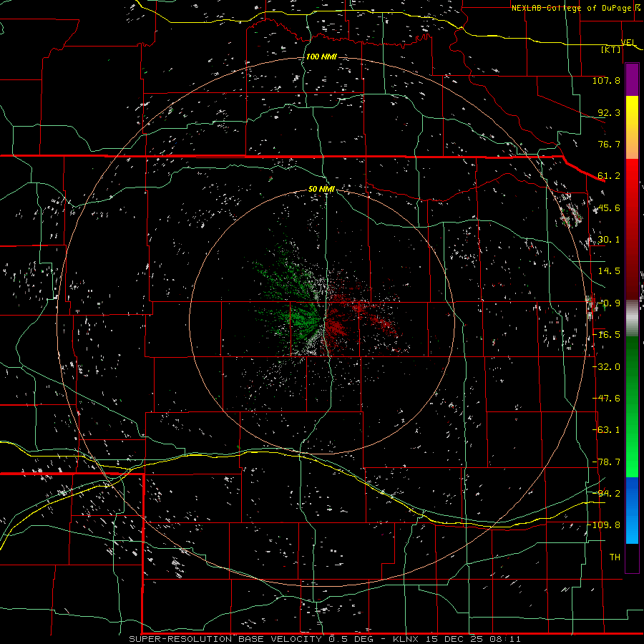Click the light blue segment of the color bar
Viewport: 644px width, 644px height.
(x=632, y=510)
